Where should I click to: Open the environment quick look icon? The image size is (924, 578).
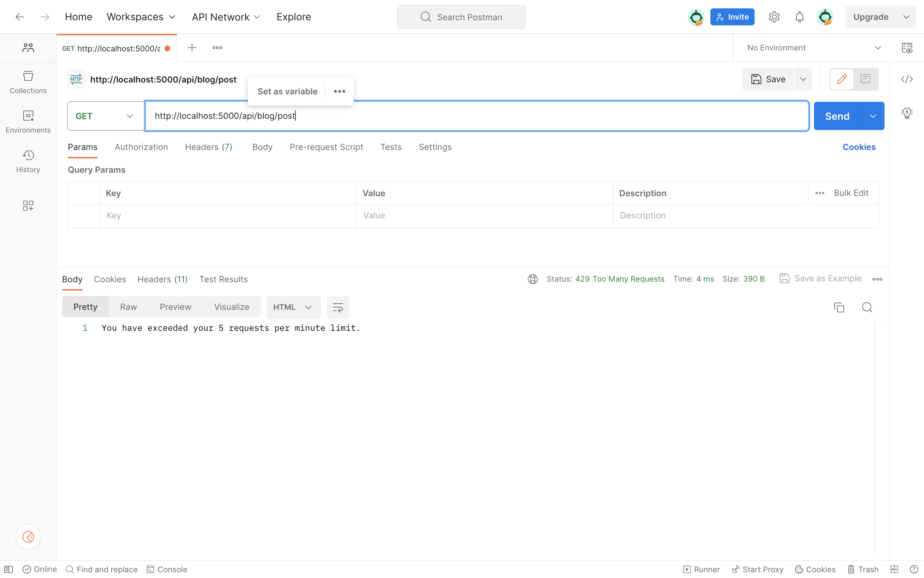click(907, 48)
